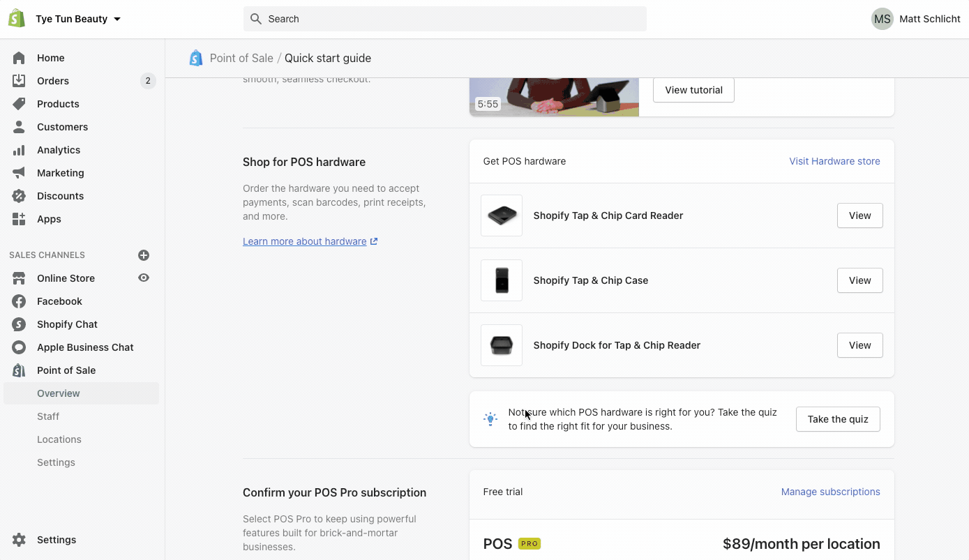Screen dimensions: 969x560
Task: Click the Shopify logo at top left
Action: 15,18
